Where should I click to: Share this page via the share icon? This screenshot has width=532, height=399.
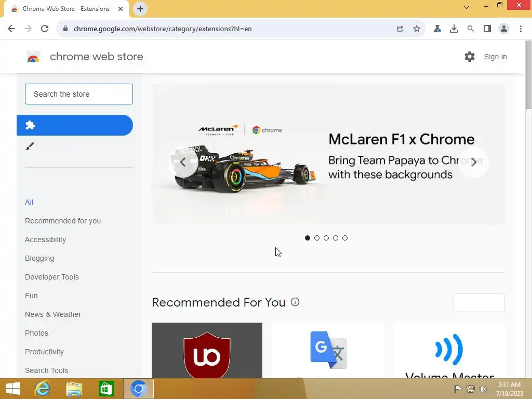(400, 29)
